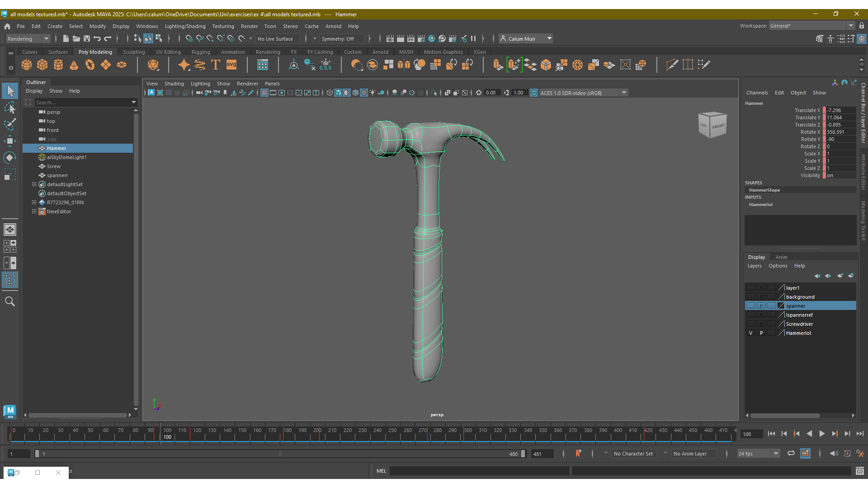Create a polygon sphere from shelf
This screenshot has height=488, width=868.
pyautogui.click(x=27, y=65)
